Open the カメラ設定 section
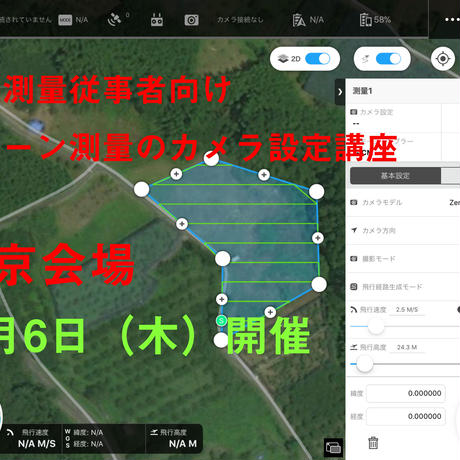Viewport: 460px width, 460px height. 394,118
